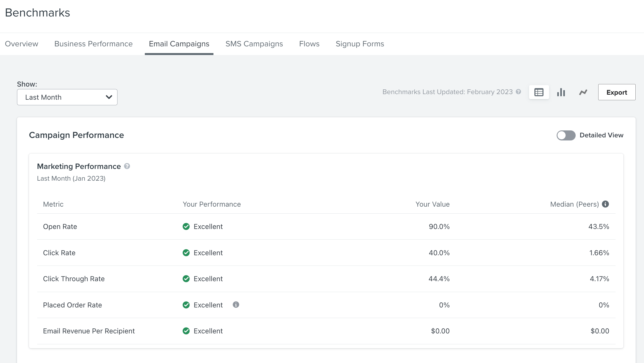Switch to bar chart view icon
The width and height of the screenshot is (644, 363).
561,92
